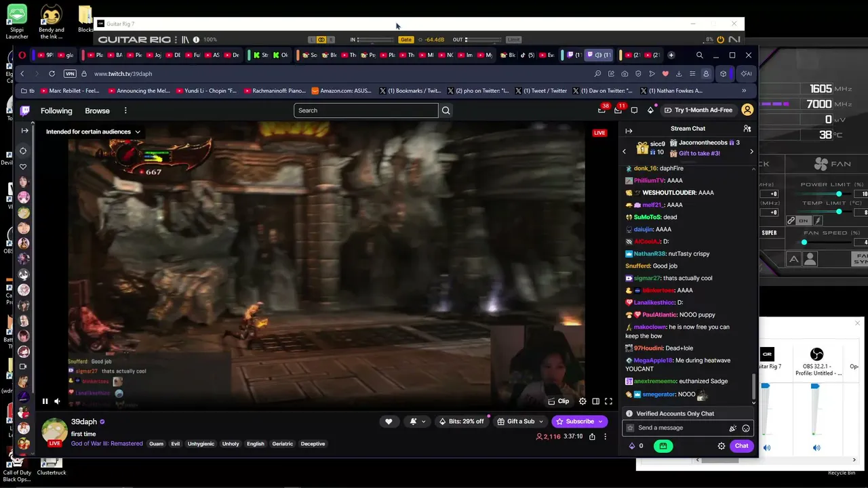Open Twitch notifications inbox with 11 badge
This screenshot has height=488, width=868.
click(x=618, y=110)
